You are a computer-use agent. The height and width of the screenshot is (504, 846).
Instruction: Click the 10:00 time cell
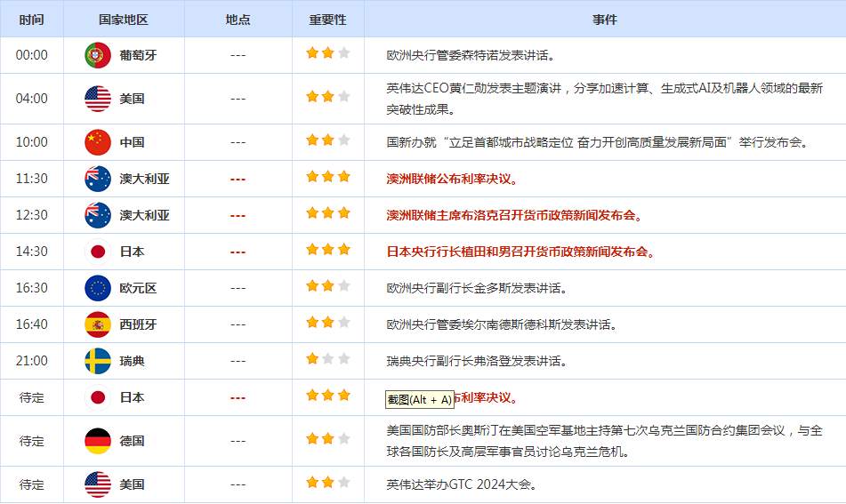[x=31, y=142]
